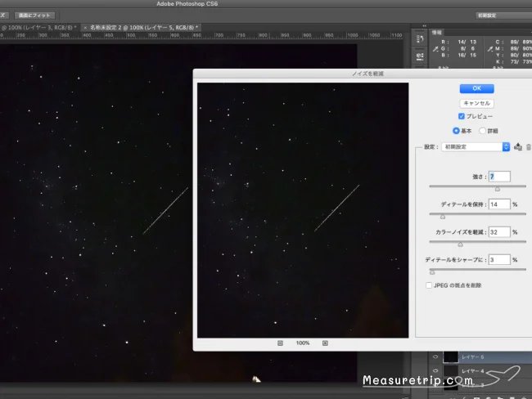Toggle visibility of レイヤー 4
The height and width of the screenshot is (399, 532).
435,371
